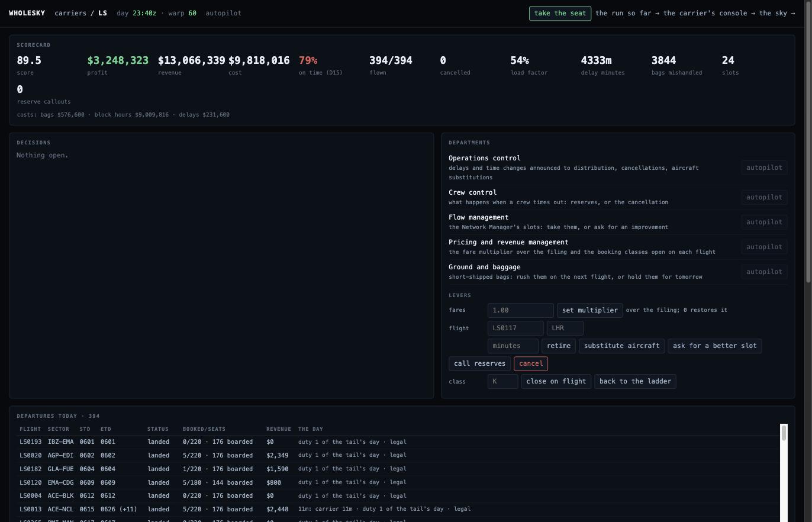Click the 3844 bags mishandled value
The image size is (812, 522).
click(663, 60)
